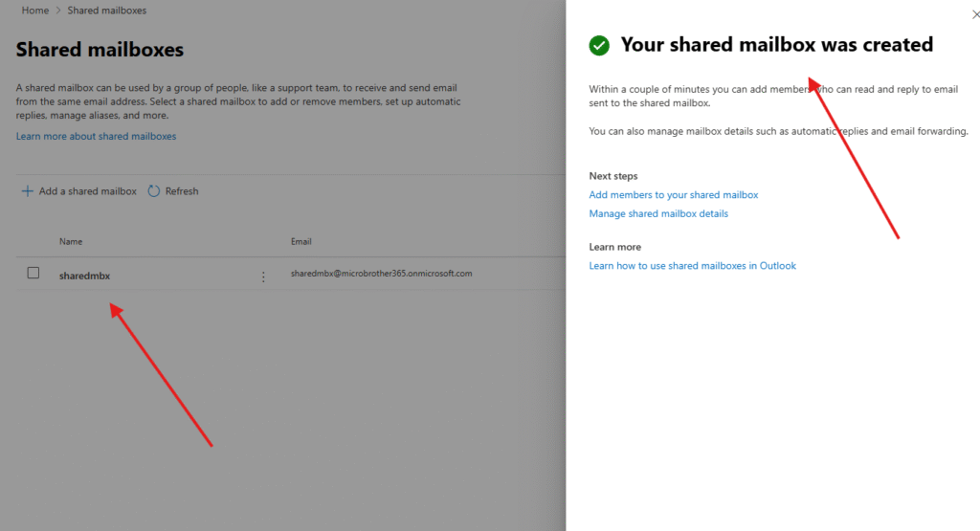Open Manage shared mailbox details link
This screenshot has height=531, width=980.
(x=658, y=214)
